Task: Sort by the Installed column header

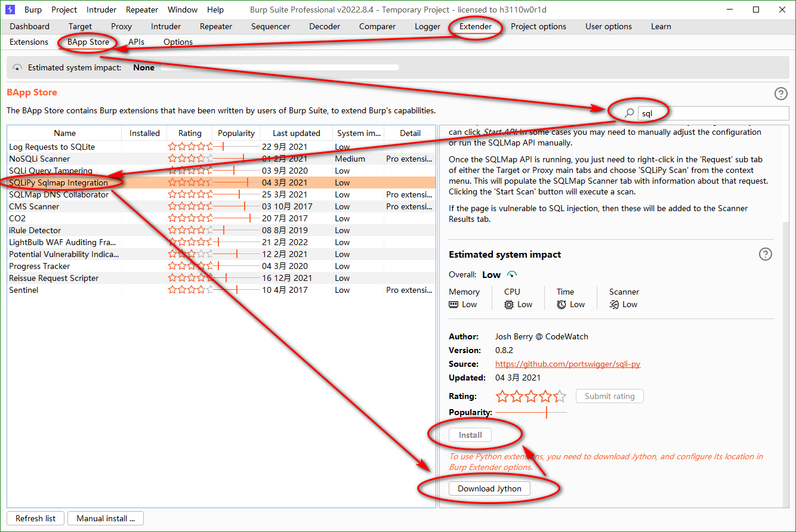Action: 144,133
